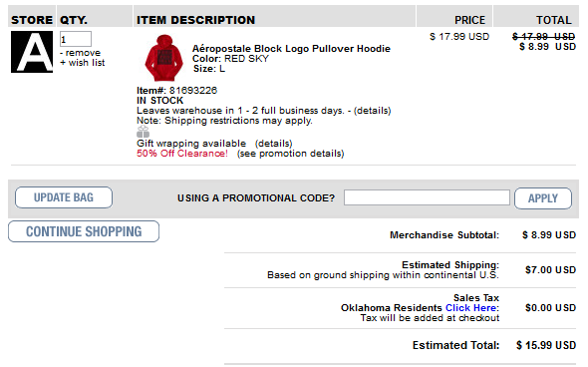Screen dimensions: 588x367
Task: View shipping time details link
Action: point(373,111)
